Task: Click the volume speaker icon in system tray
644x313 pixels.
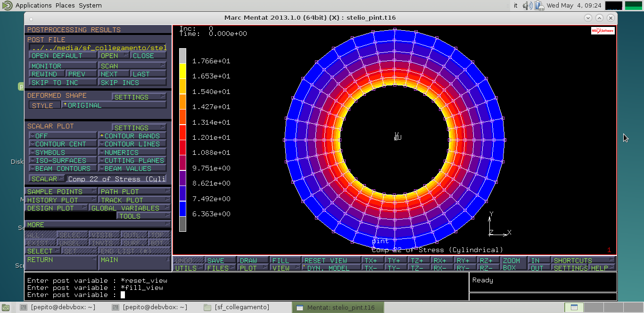Action: coord(528,6)
